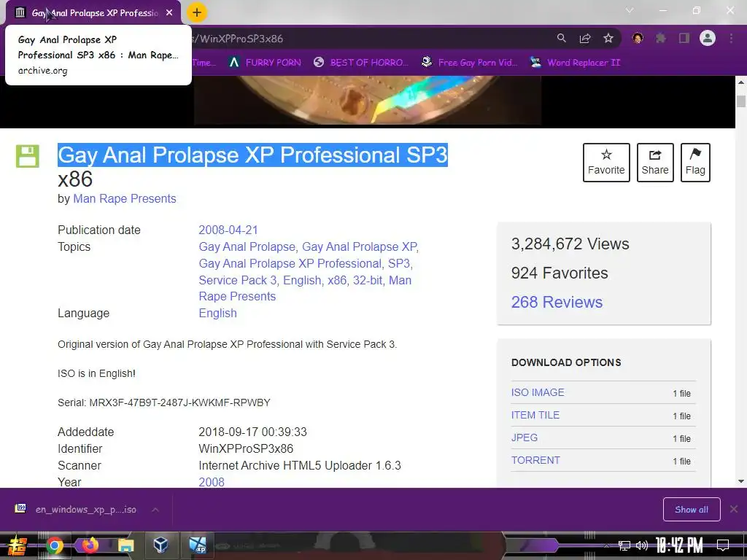
Task: Open the 268 Reviews link
Action: 557,302
